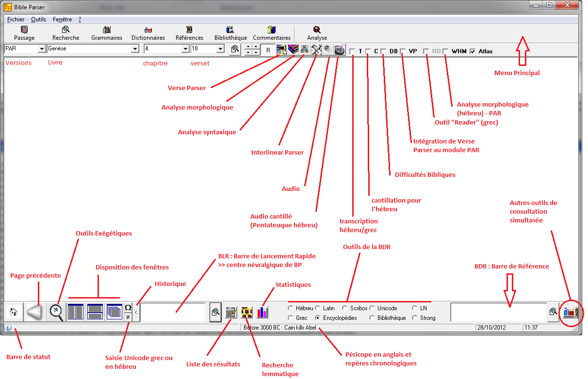Open exegetical tools magnifier icon
Screen dimensions: 588x379
pos(57,312)
